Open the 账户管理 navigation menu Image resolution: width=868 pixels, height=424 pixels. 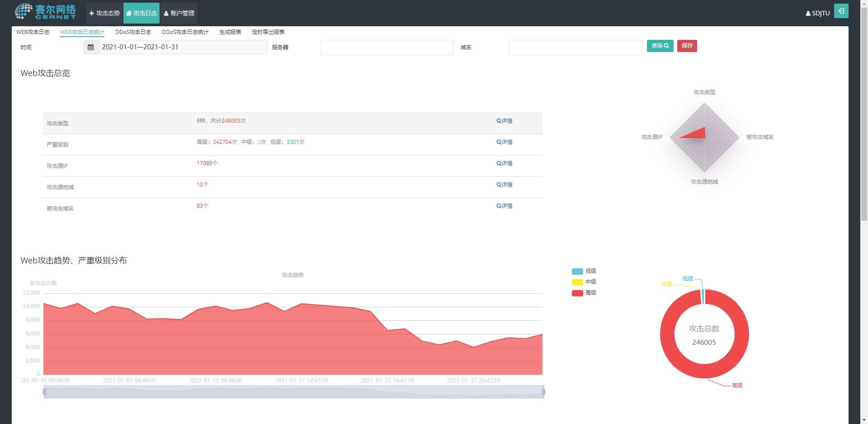[x=179, y=13]
